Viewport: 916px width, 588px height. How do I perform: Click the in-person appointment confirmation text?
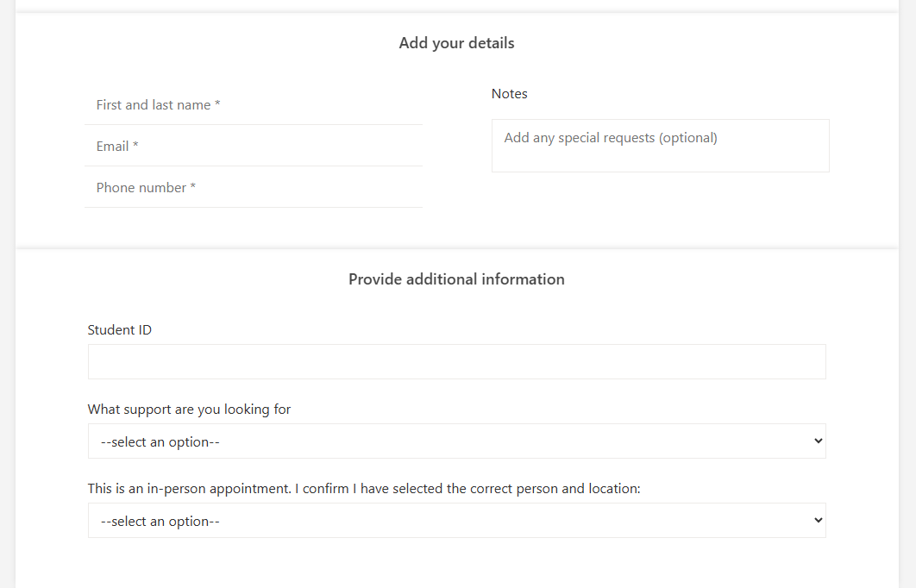pos(363,488)
